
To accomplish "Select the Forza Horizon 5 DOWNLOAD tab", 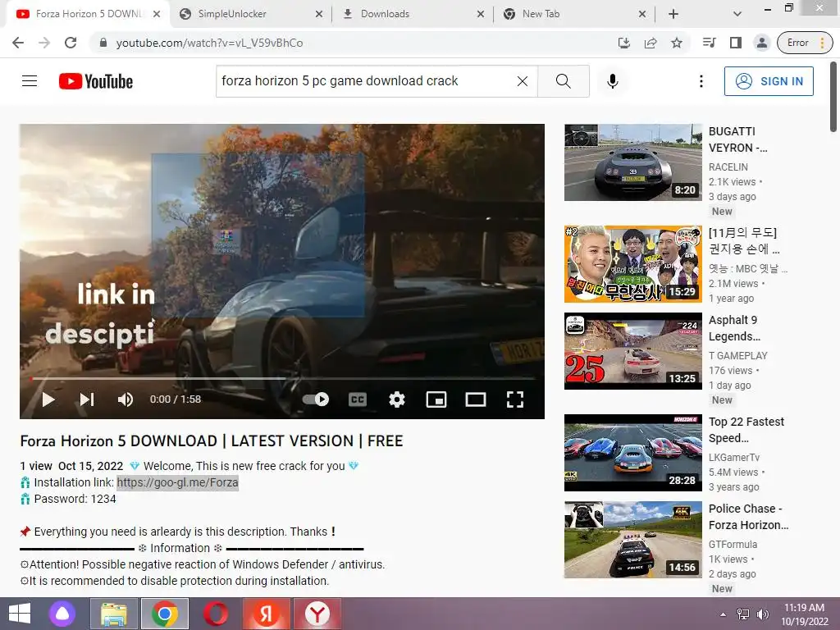I will coord(89,14).
